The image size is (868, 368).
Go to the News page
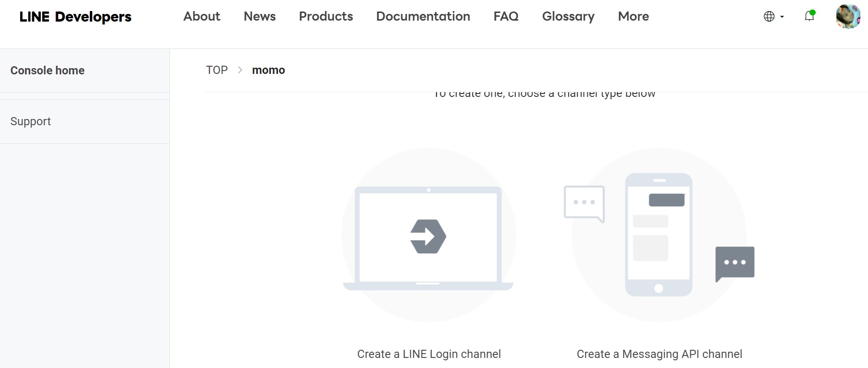click(260, 16)
